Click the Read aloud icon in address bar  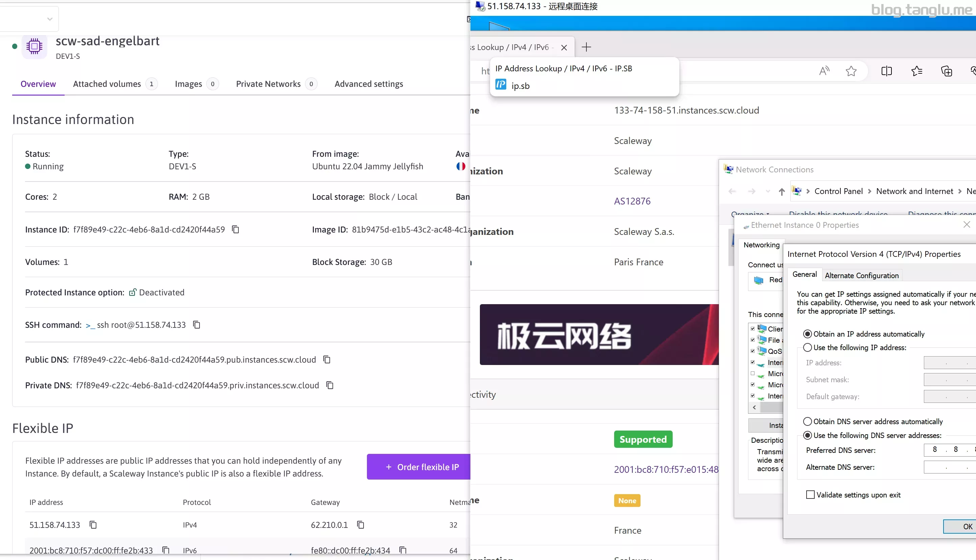pyautogui.click(x=824, y=71)
